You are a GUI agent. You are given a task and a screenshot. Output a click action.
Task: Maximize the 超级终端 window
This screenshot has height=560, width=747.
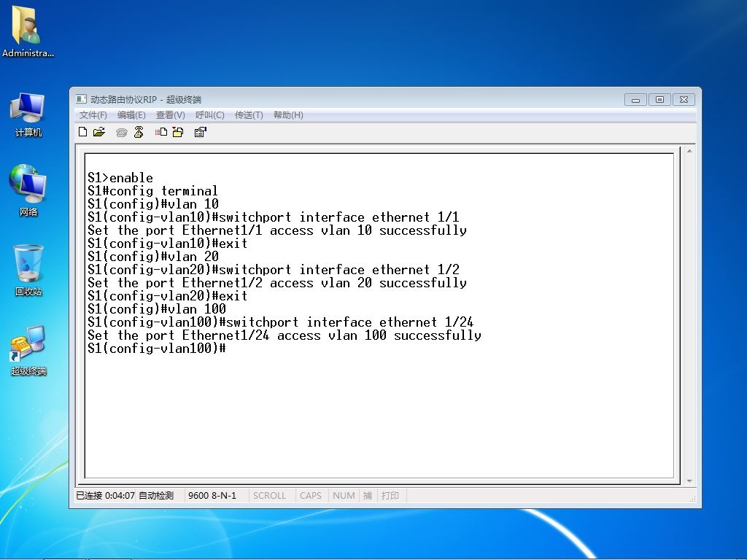coord(659,99)
